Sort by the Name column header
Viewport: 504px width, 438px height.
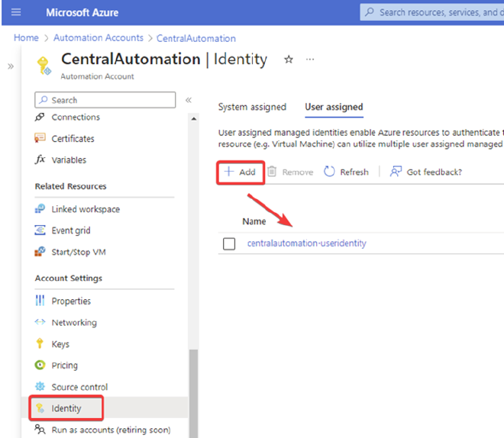[254, 221]
